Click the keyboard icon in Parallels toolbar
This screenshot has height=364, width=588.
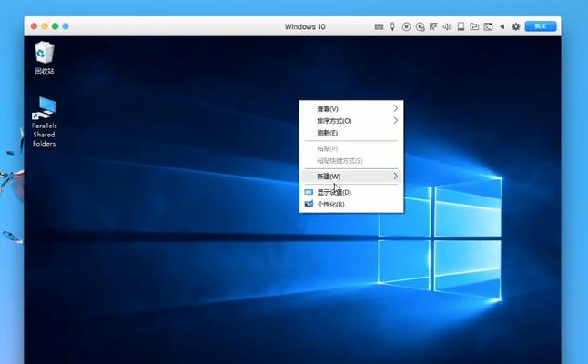(379, 26)
